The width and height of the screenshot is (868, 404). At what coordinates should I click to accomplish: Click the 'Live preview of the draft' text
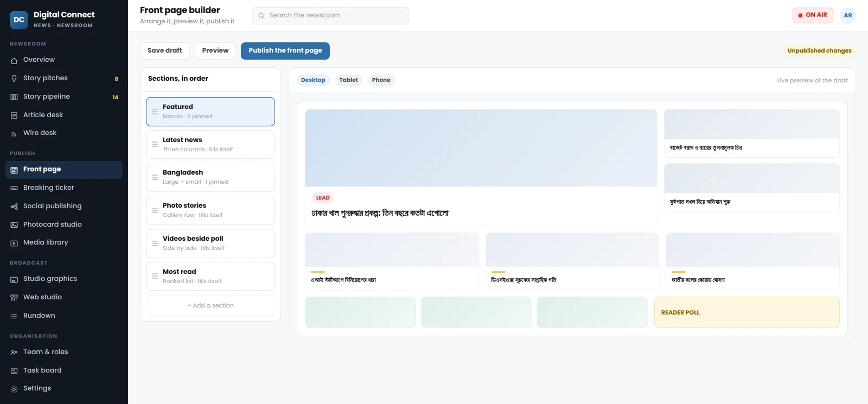coord(812,80)
